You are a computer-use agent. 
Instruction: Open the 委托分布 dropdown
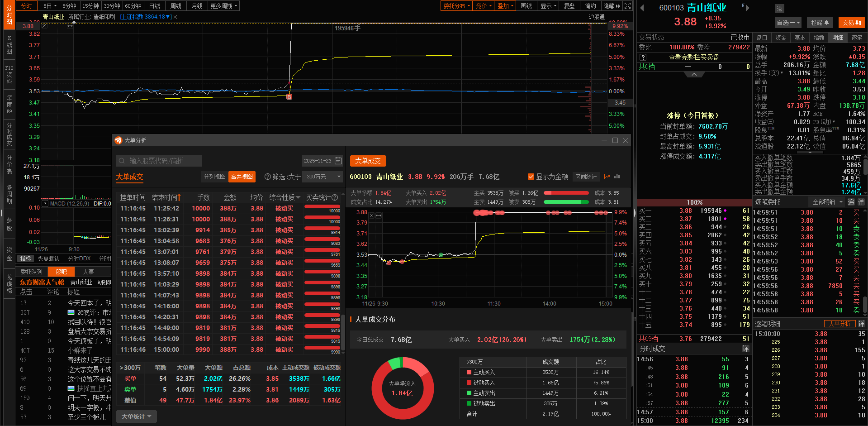457,6
